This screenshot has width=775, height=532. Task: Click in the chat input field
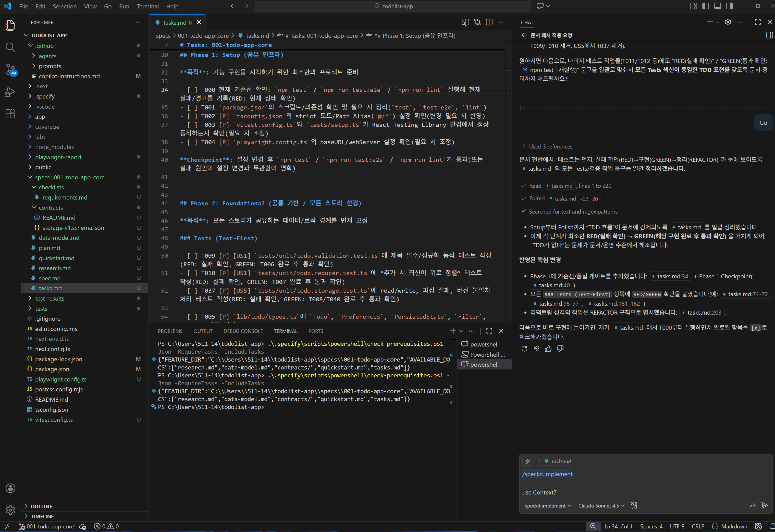click(x=634, y=483)
